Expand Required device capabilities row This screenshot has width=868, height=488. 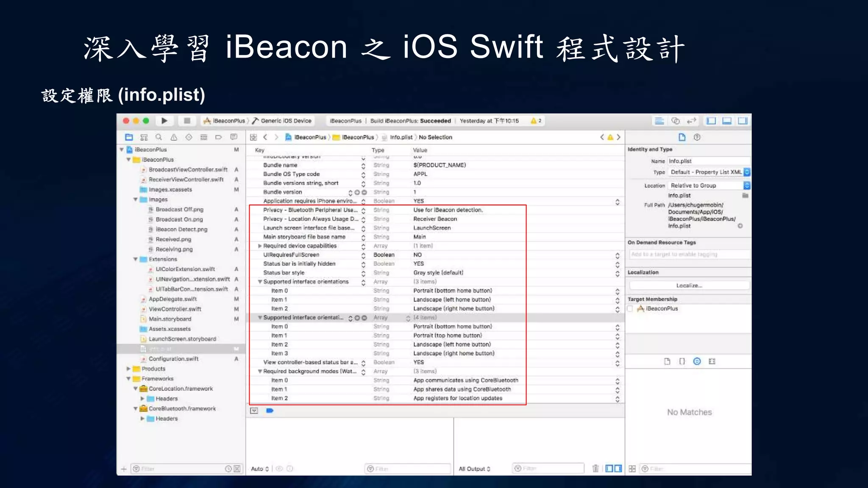(260, 246)
